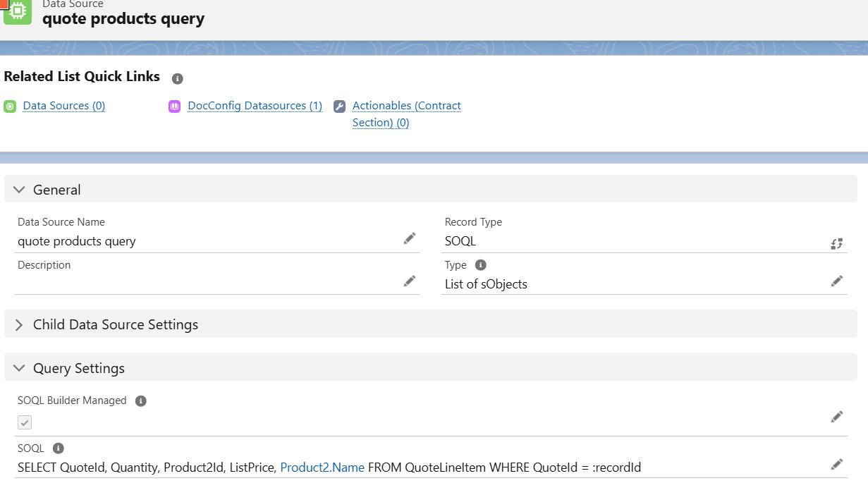This screenshot has height=495, width=868.
Task: Collapse the Query Settings section
Action: 19,367
